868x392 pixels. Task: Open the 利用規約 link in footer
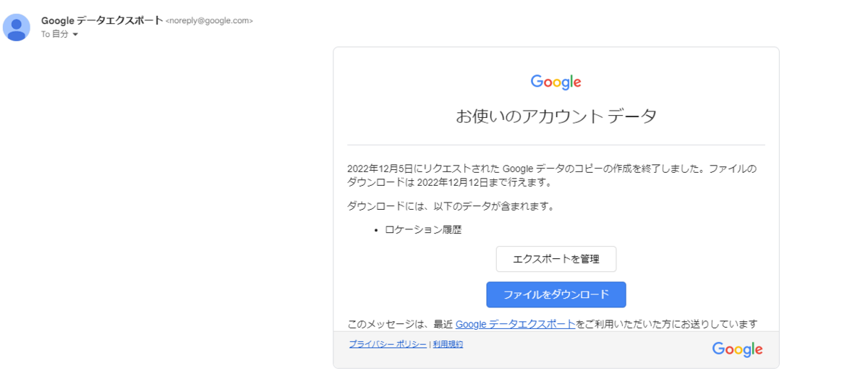tap(448, 344)
